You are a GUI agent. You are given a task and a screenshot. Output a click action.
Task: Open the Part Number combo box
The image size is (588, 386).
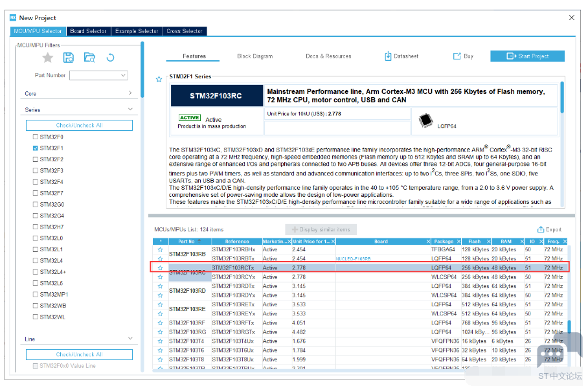tap(98, 75)
